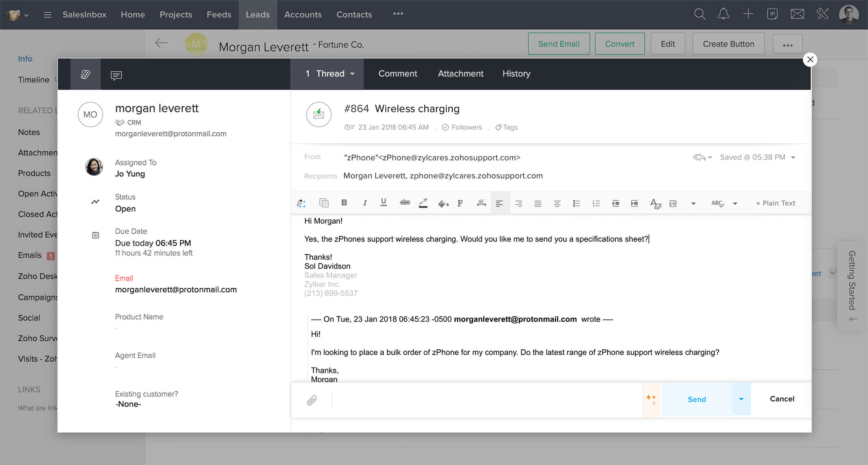Click the Italic formatting icon
868x465 pixels.
(364, 203)
